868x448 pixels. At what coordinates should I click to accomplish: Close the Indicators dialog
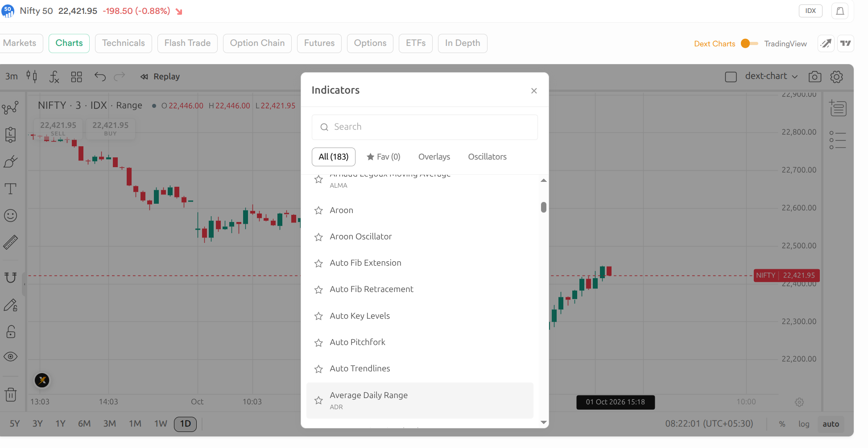point(534,91)
